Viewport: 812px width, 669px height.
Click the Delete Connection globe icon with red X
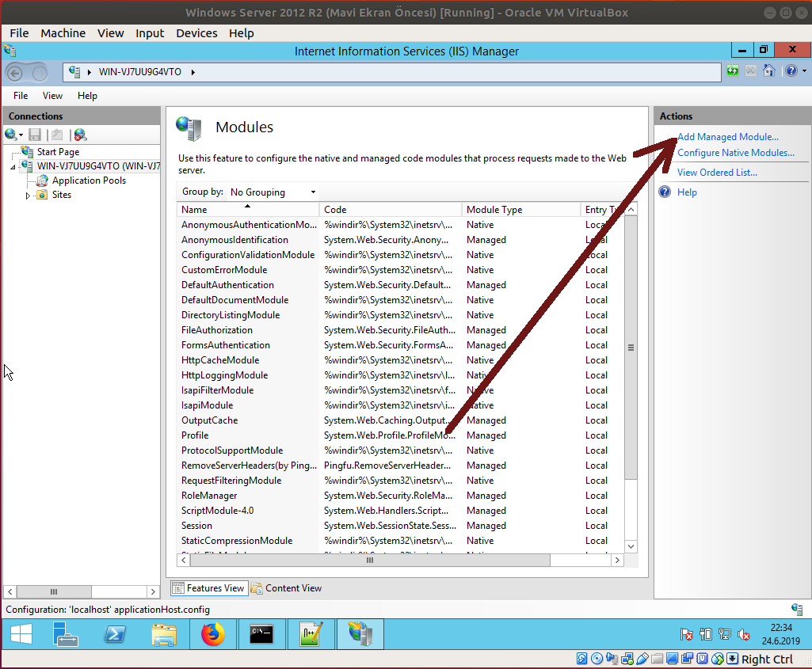[x=80, y=135]
